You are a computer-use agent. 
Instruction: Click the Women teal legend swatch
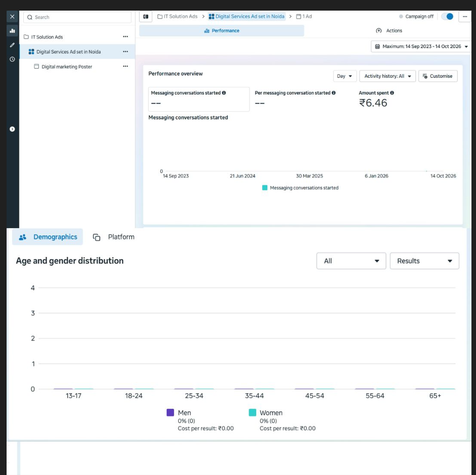click(x=252, y=412)
